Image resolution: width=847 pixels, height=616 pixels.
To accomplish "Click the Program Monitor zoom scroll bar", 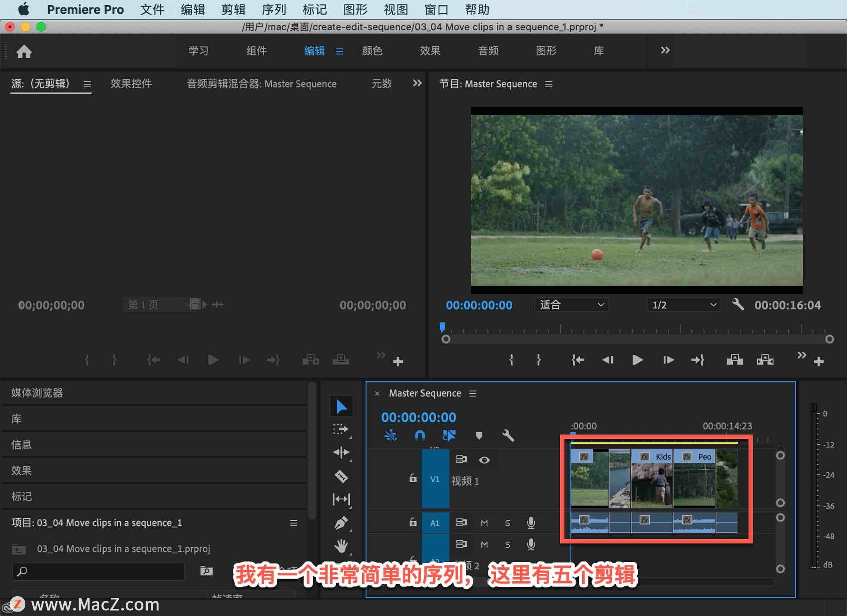I will click(x=637, y=339).
